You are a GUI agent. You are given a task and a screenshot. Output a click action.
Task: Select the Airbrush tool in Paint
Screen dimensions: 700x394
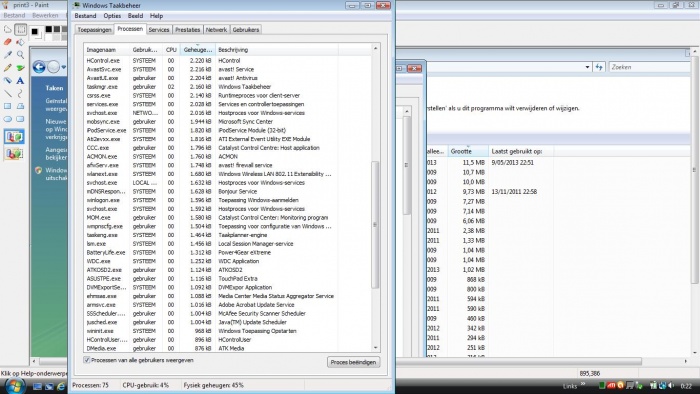coord(8,81)
